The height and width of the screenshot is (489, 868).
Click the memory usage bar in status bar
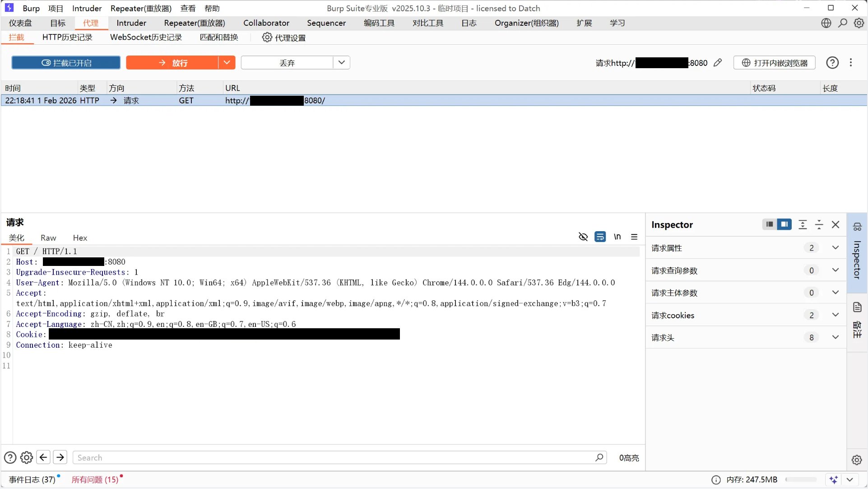[801, 480]
